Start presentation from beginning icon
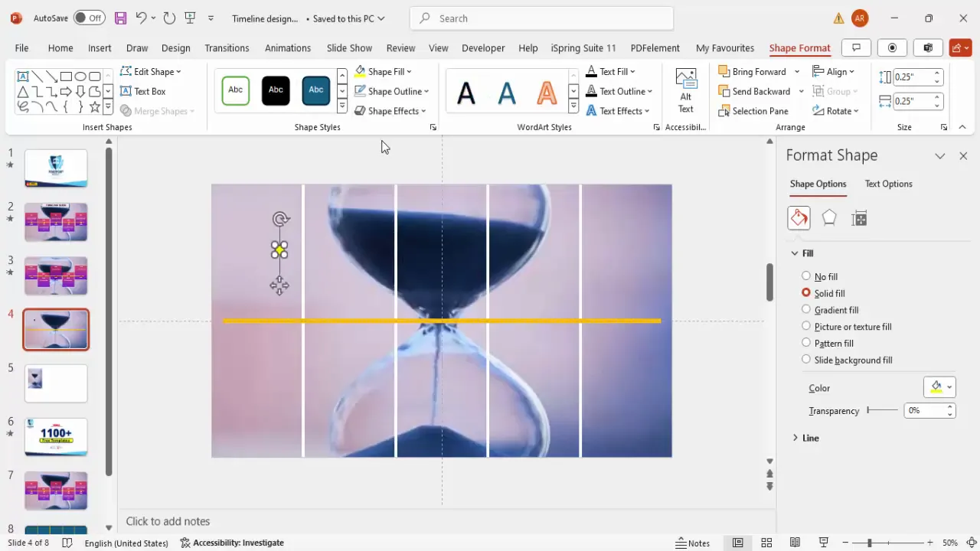The image size is (980, 551). pyautogui.click(x=191, y=18)
